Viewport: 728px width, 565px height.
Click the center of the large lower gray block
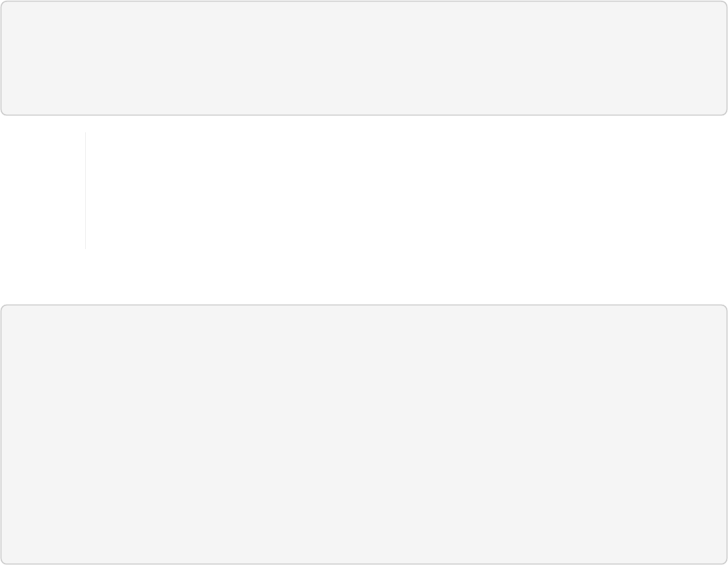(x=364, y=434)
